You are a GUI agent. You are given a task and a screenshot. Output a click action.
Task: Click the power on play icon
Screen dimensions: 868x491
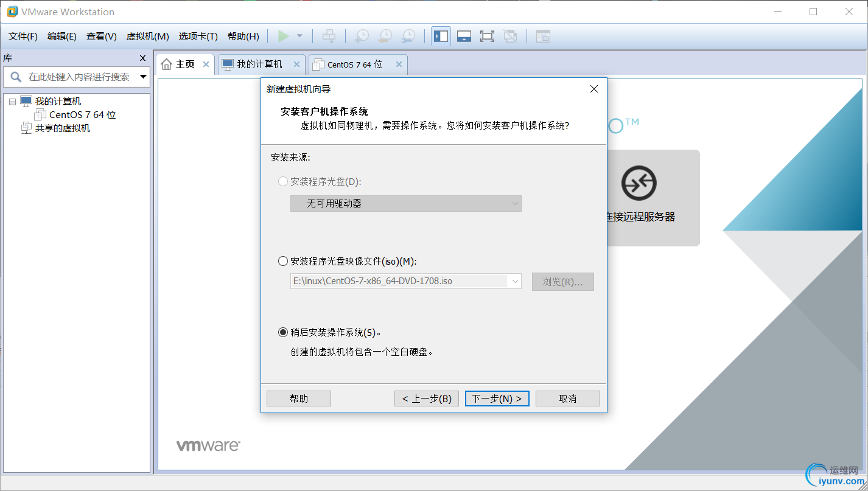283,37
